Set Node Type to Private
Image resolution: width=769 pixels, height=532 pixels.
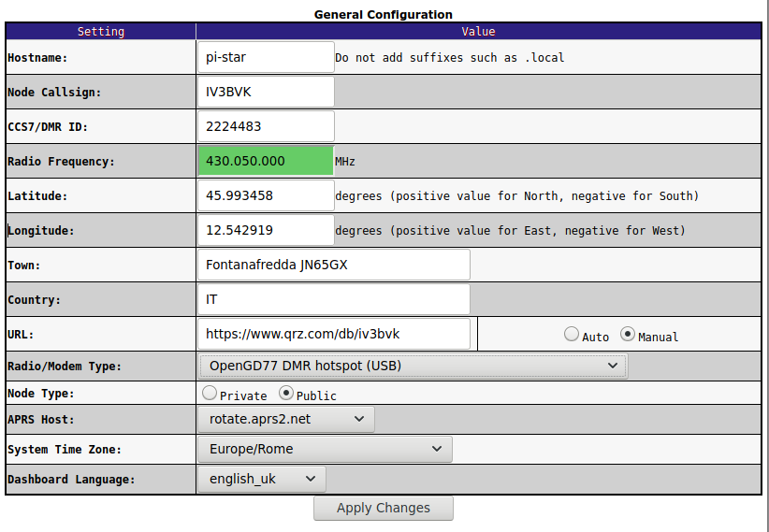click(x=210, y=393)
